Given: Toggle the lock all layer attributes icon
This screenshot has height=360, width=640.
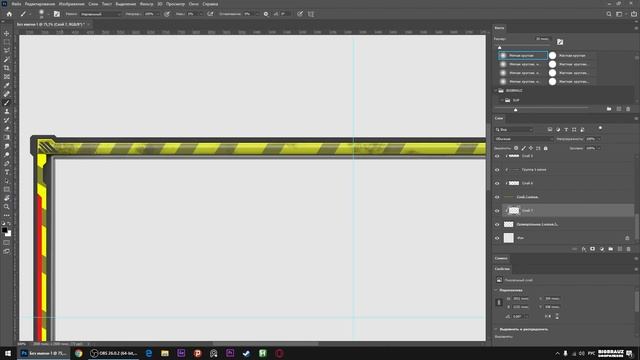Looking at the screenshot, I should point(546,148).
